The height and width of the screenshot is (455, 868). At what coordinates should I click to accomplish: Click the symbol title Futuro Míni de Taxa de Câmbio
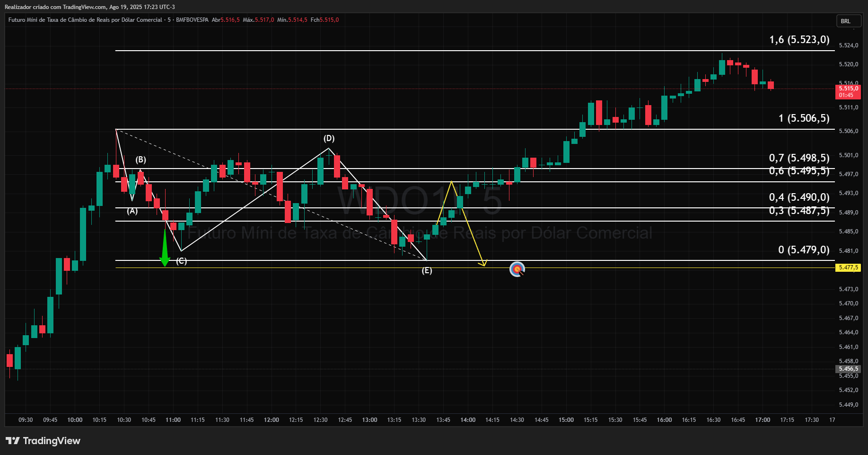[86, 20]
